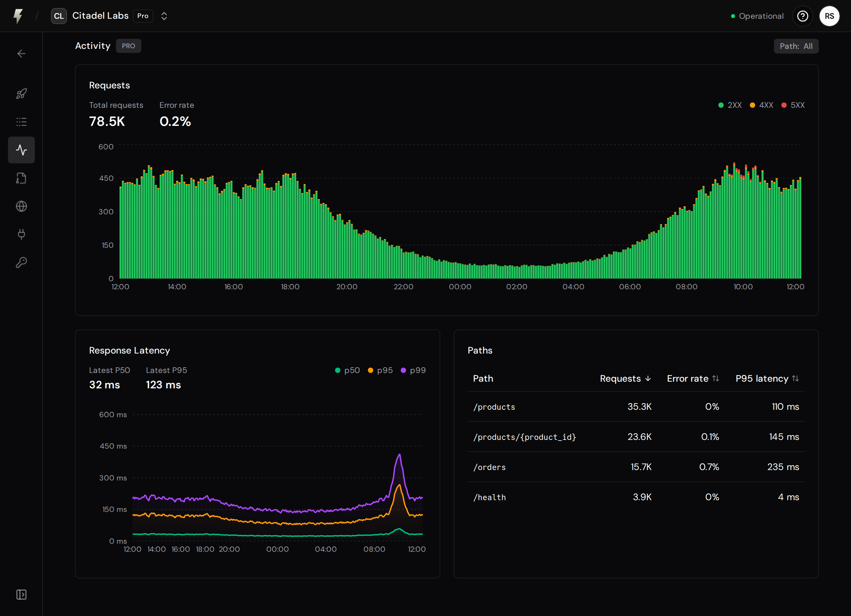Click the p99 latency spike peak
Image resolution: width=851 pixels, height=616 pixels.
pos(400,454)
